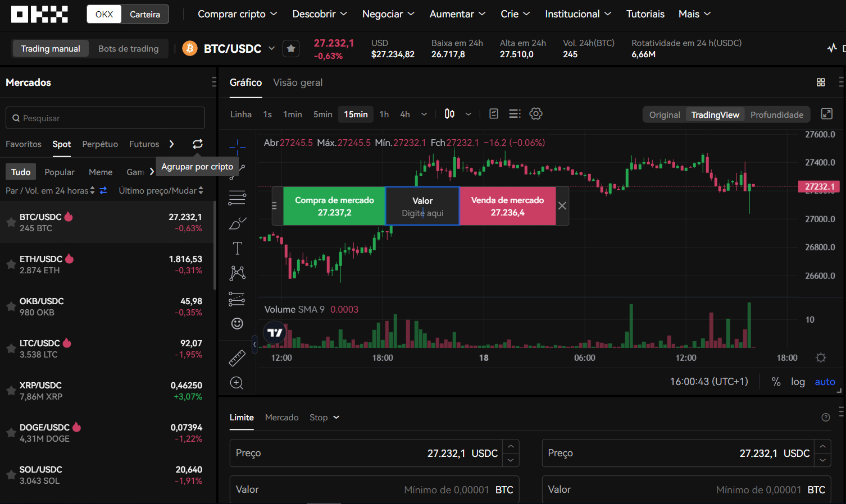Open the emoji icons tool
This screenshot has height=504, width=846.
237,323
